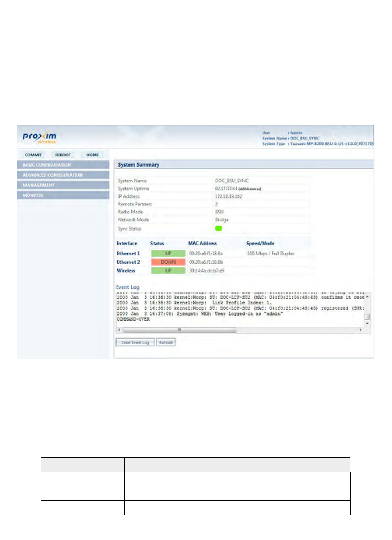
Task: Click the Interface column header
Action: [x=127, y=244]
